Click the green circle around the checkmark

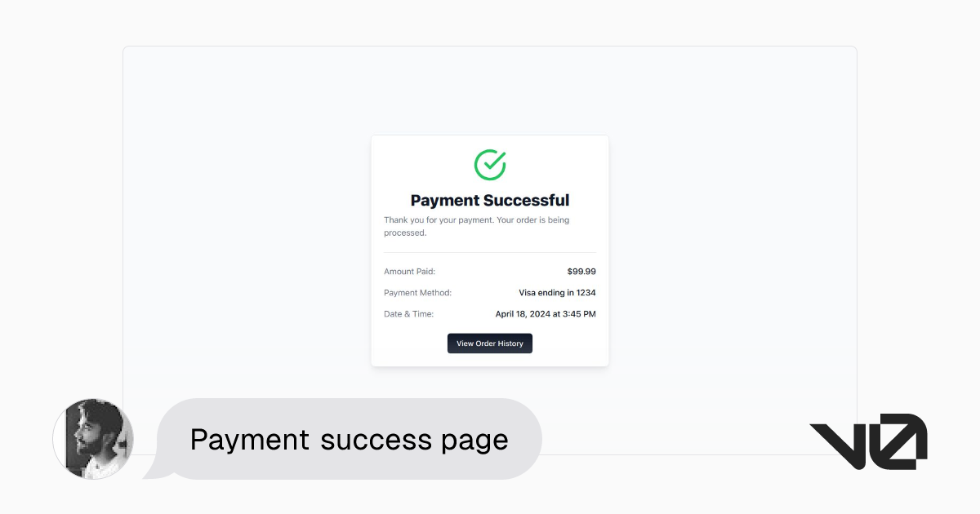(489, 164)
